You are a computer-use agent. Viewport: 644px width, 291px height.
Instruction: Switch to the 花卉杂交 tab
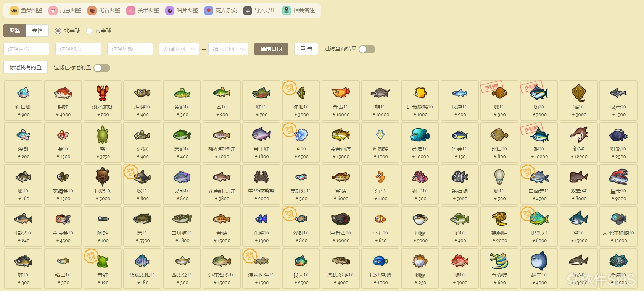pyautogui.click(x=221, y=11)
